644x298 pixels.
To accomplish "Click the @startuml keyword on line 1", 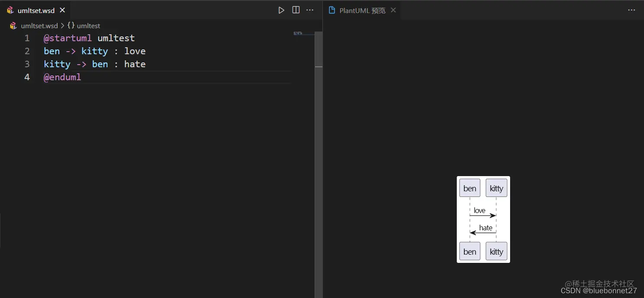I will tap(67, 38).
